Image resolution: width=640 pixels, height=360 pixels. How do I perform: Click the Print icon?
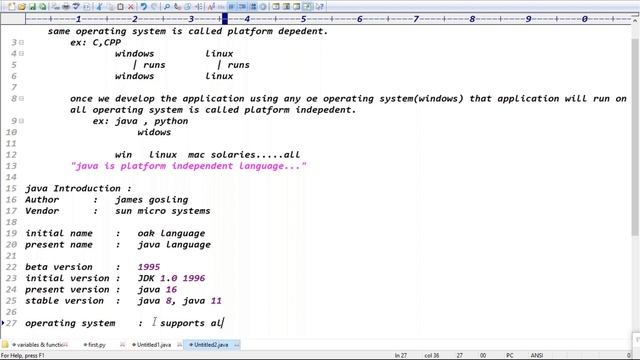point(65,7)
